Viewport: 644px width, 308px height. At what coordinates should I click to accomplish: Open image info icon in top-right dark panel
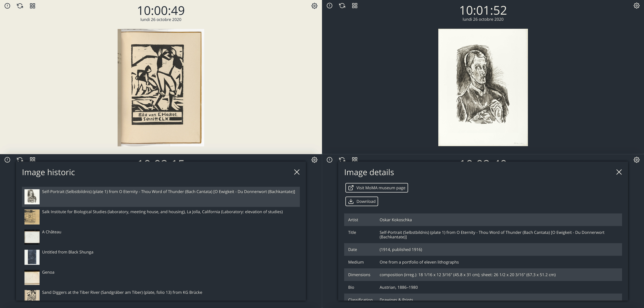[329, 6]
